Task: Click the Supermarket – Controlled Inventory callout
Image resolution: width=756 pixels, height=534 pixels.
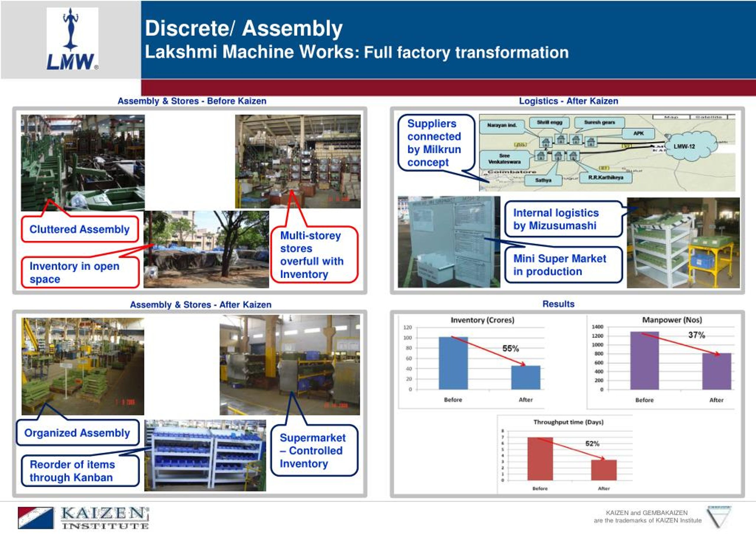Action: coord(314,450)
